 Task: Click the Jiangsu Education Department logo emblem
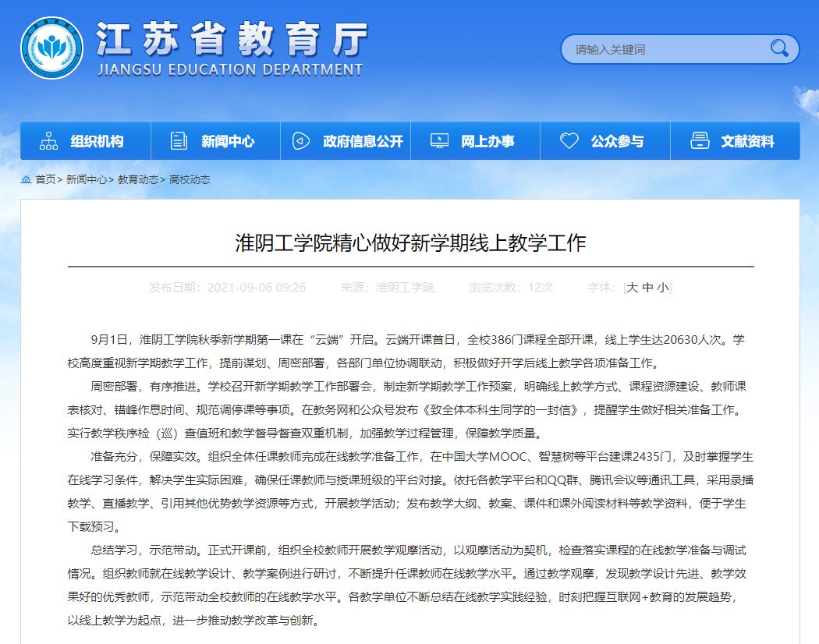point(51,48)
